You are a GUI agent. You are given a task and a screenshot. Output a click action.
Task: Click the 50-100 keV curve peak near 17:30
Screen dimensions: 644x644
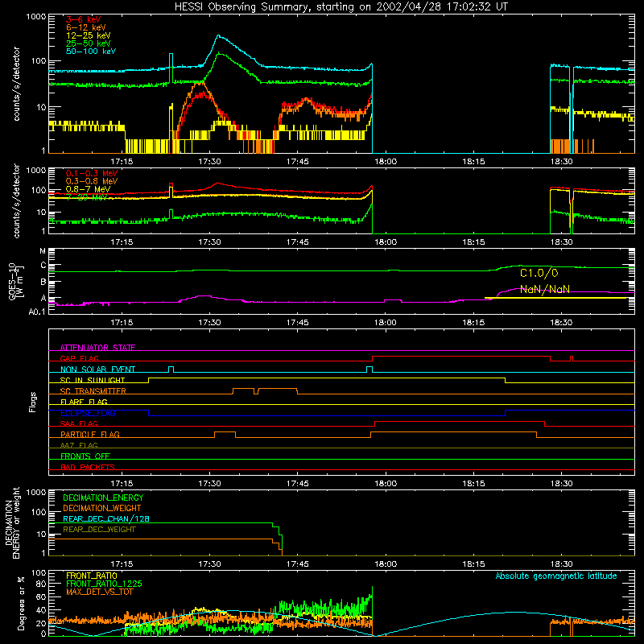[219, 36]
